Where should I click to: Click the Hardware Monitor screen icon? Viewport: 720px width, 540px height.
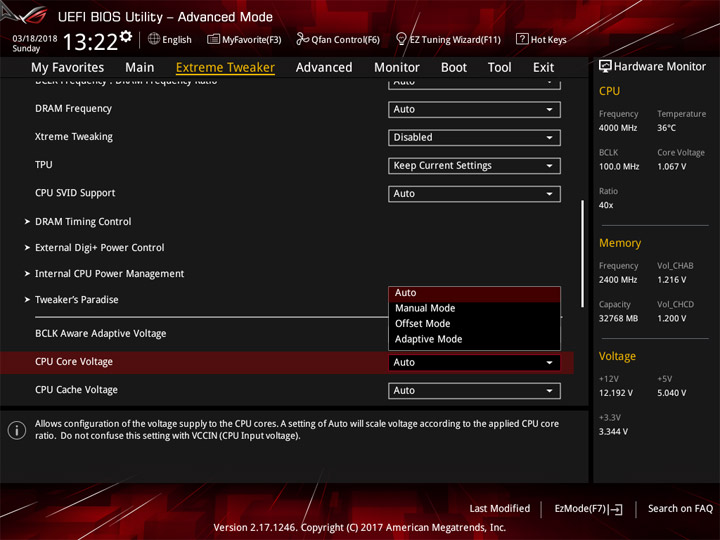(x=605, y=66)
